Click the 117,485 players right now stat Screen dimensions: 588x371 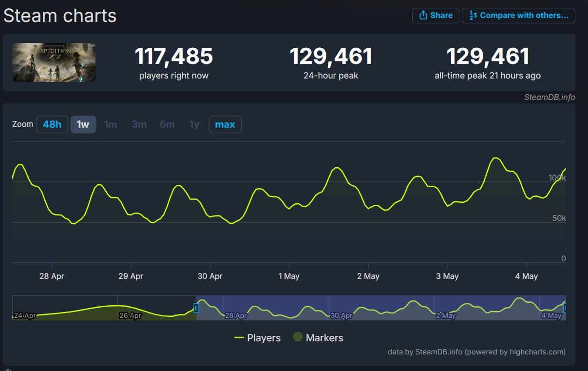click(173, 57)
